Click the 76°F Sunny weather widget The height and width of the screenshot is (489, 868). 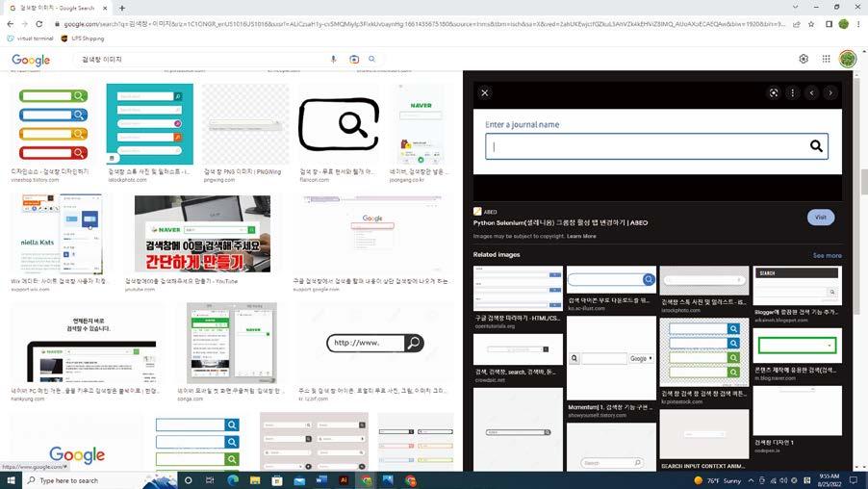tap(718, 480)
